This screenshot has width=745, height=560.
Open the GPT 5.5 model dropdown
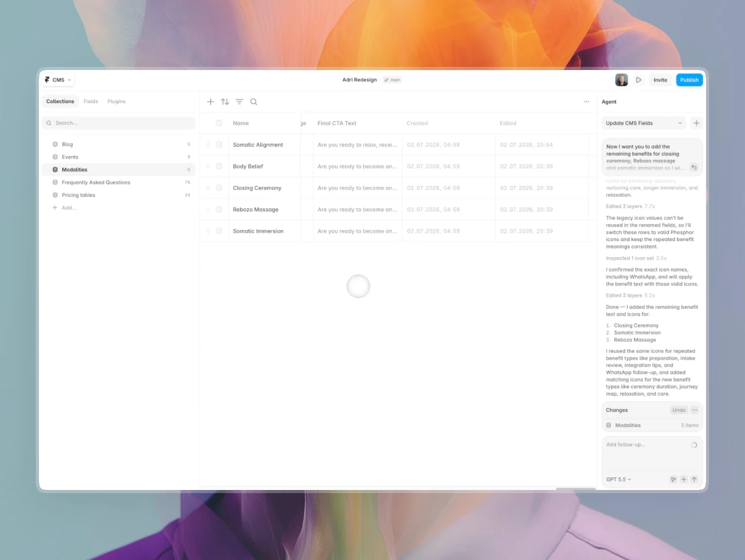[x=619, y=480]
